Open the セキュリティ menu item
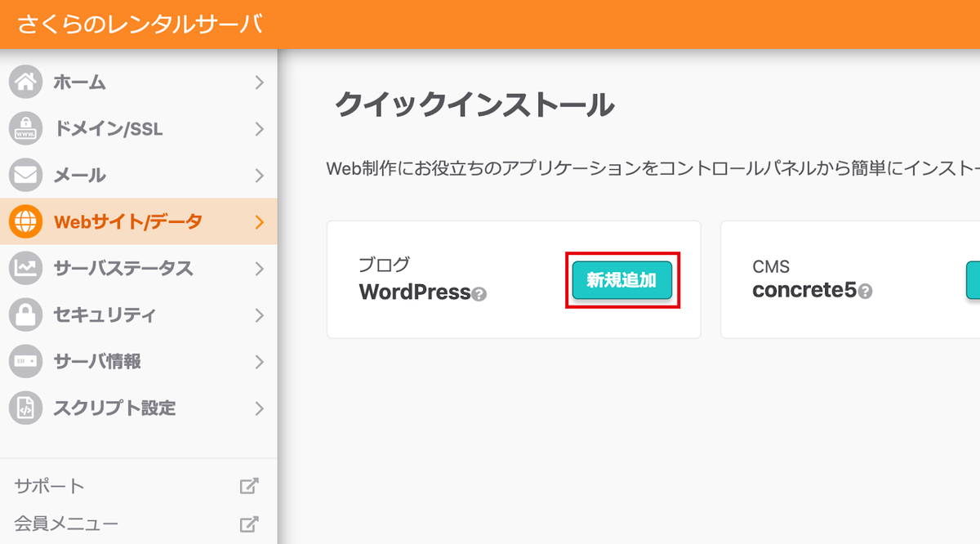This screenshot has width=980, height=544. click(x=139, y=314)
